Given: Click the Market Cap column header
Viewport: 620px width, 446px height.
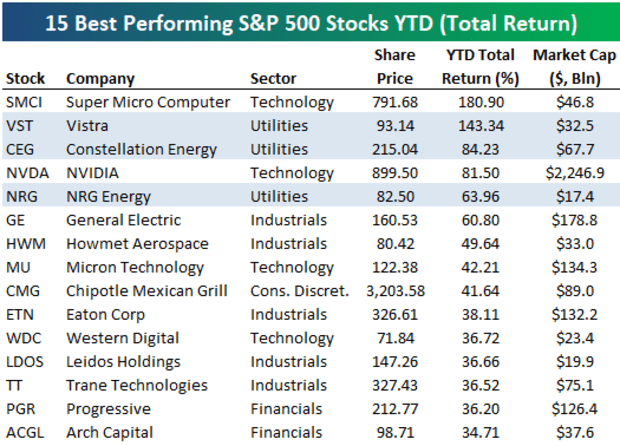Looking at the screenshot, I should click(x=568, y=67).
